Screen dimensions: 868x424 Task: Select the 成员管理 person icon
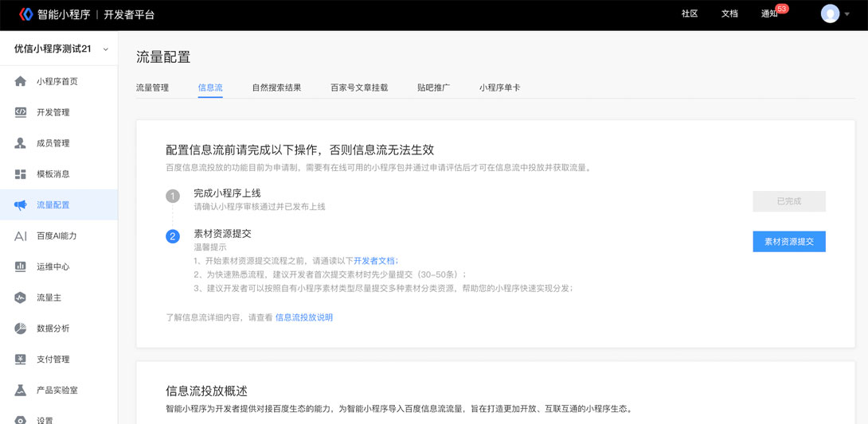[21, 143]
